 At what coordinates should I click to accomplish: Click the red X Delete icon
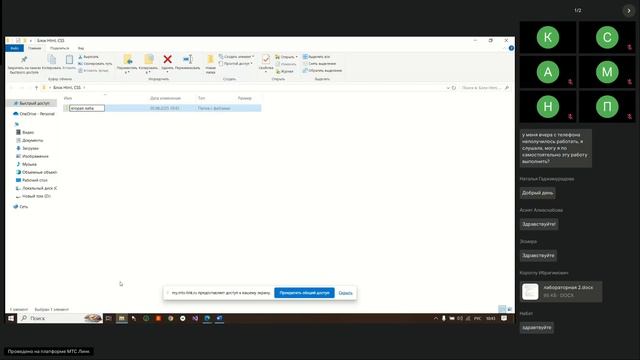click(167, 60)
